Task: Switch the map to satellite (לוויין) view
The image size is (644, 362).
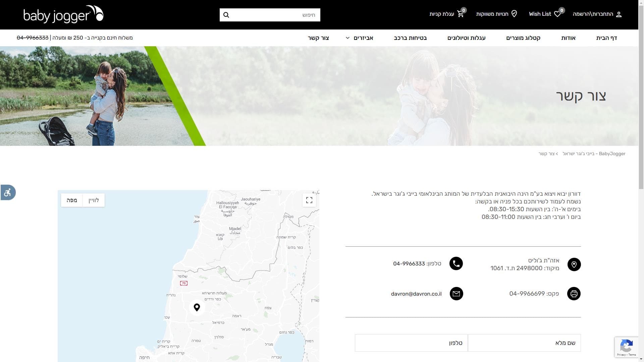Action: (94, 200)
